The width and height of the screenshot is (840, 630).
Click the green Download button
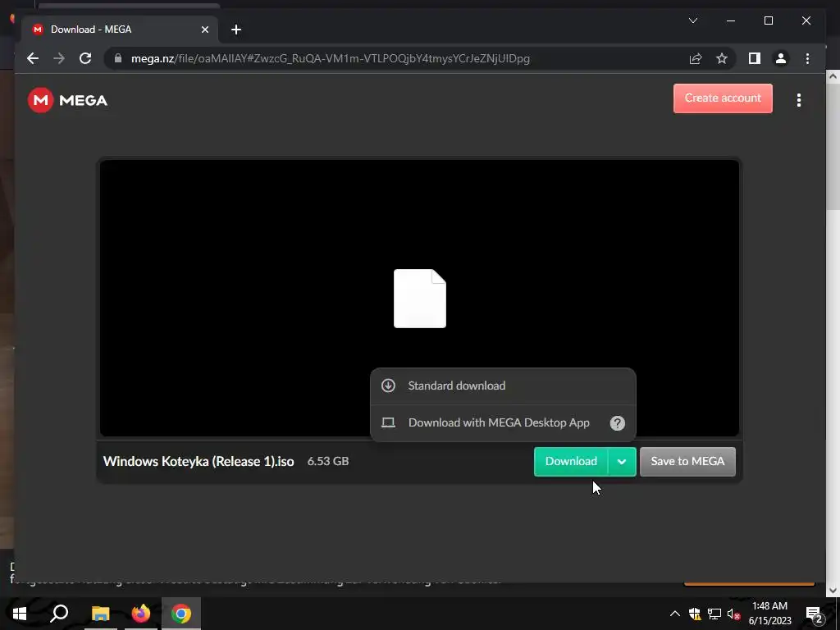[x=571, y=461]
